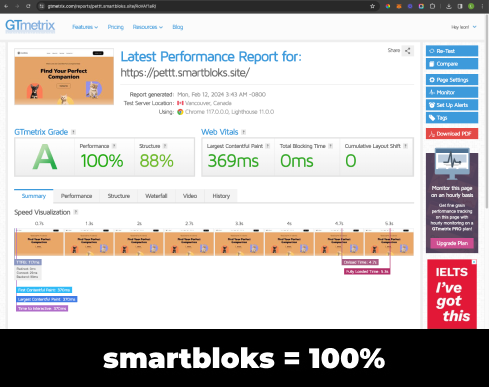Screen dimensions: 489x387
Task: Click the Compare button
Action: point(452,64)
